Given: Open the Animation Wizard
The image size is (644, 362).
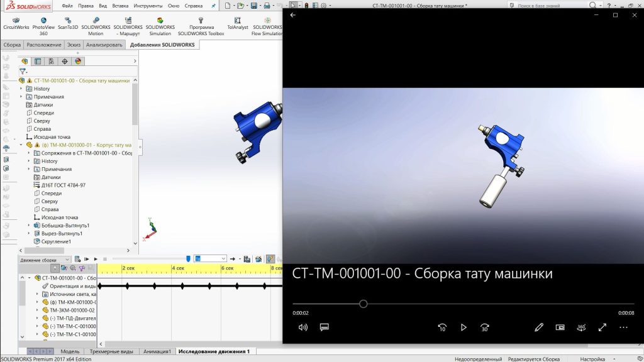Looking at the screenshot, I should [x=258, y=259].
